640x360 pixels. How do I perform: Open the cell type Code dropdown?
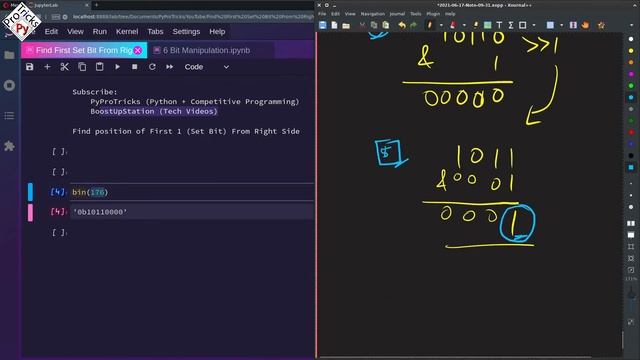[x=207, y=67]
